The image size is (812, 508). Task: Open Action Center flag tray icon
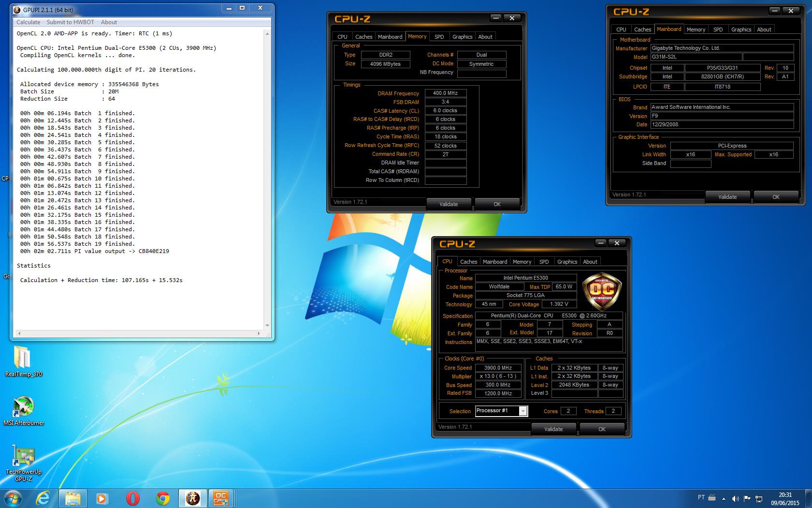(x=747, y=498)
